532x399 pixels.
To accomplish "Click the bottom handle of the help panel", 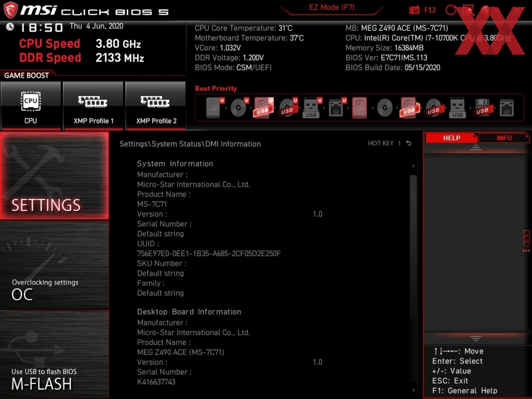I will 476,339.
